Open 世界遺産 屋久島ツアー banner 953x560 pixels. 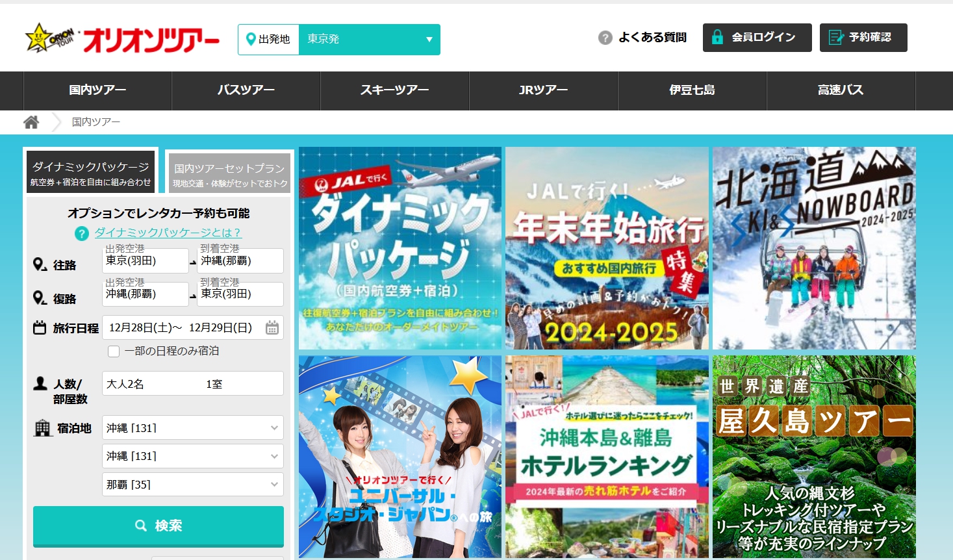(814, 457)
